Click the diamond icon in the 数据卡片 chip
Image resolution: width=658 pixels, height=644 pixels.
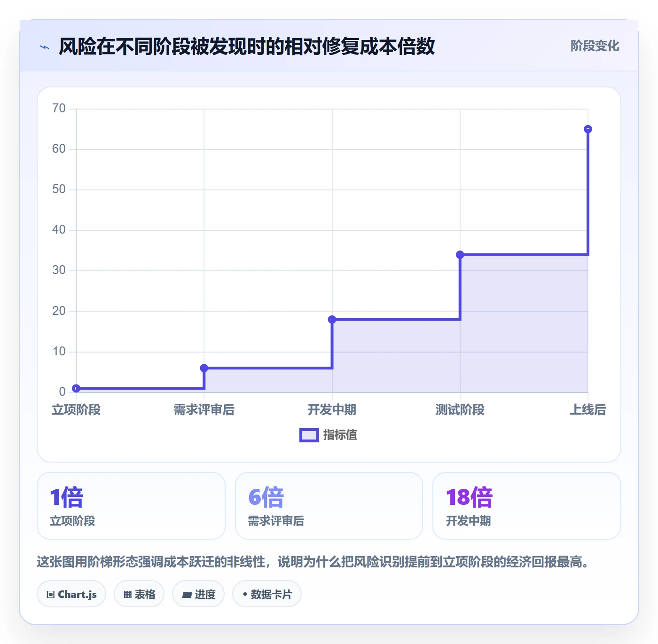coord(245,594)
